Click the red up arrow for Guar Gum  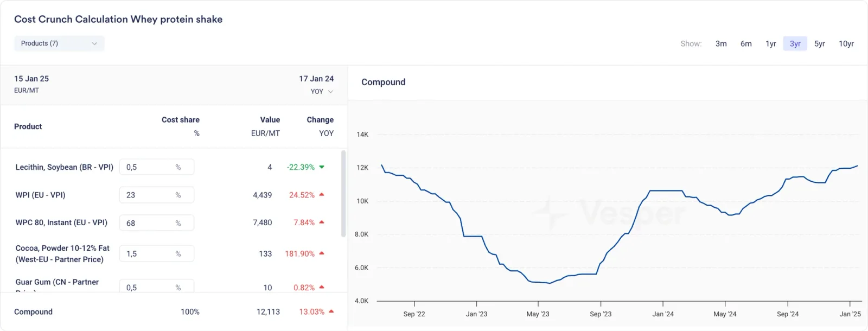pyautogui.click(x=322, y=288)
